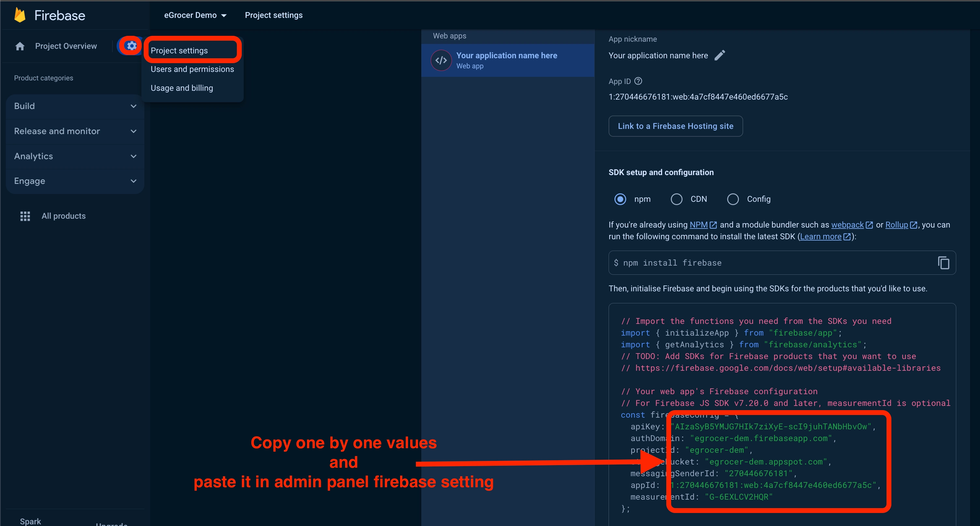Viewport: 980px width, 526px height.
Task: Click the firebase docs URL comment
Action: (x=781, y=368)
